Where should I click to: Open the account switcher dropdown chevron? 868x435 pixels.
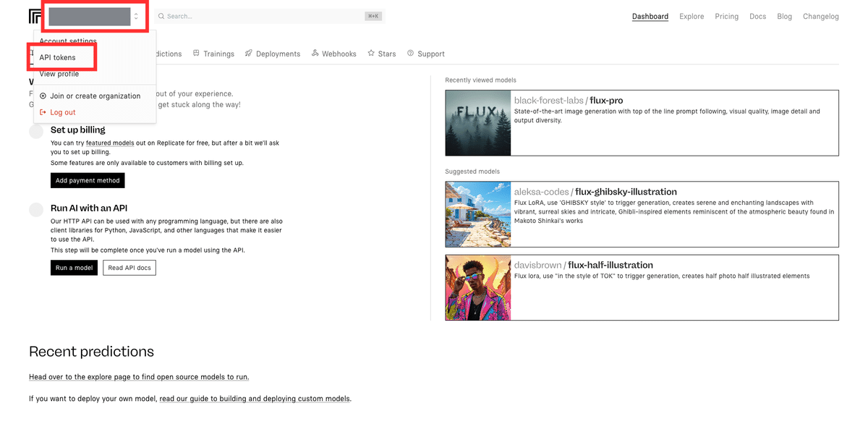(x=136, y=16)
